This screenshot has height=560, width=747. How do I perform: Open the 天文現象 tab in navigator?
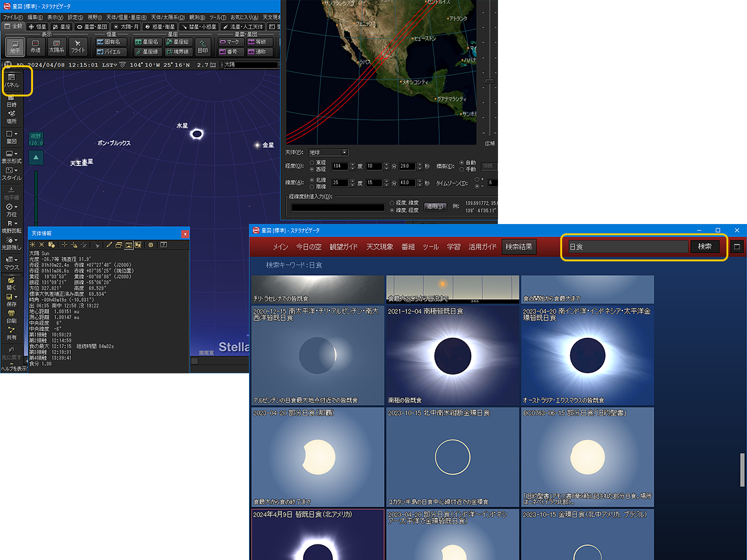379,247
